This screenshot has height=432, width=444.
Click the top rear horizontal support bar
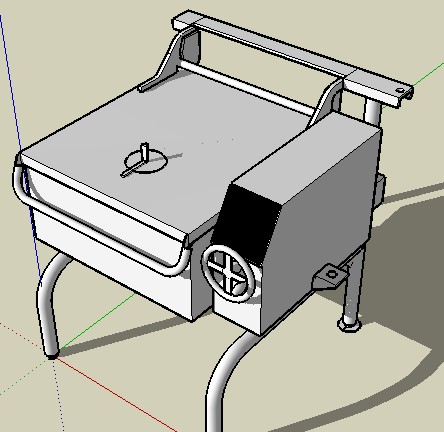coord(293,59)
